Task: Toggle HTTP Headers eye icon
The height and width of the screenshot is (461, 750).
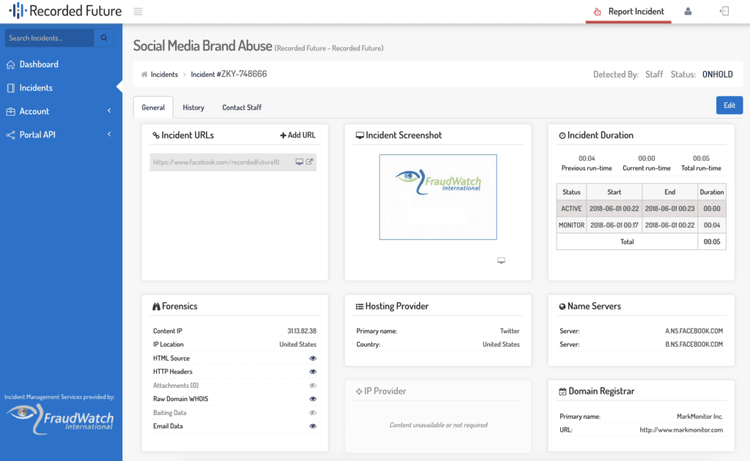Action: click(x=313, y=372)
